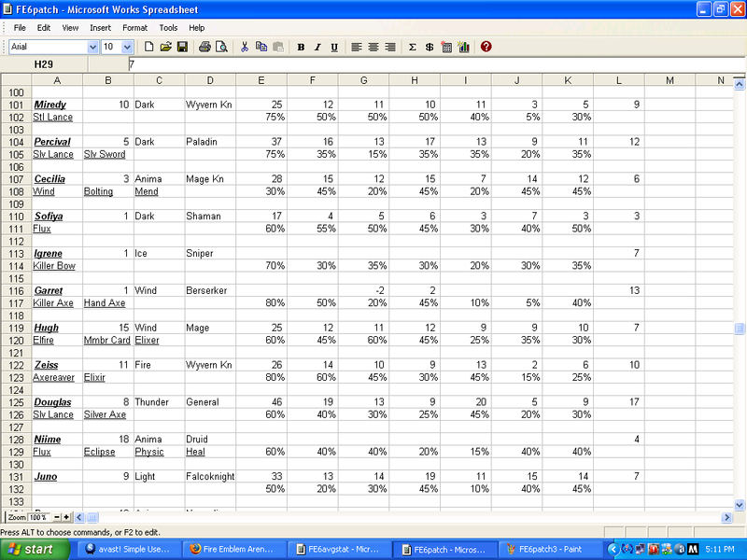Image resolution: width=747 pixels, height=560 pixels.
Task: Open the Zoom percentage selector
Action: (x=37, y=517)
